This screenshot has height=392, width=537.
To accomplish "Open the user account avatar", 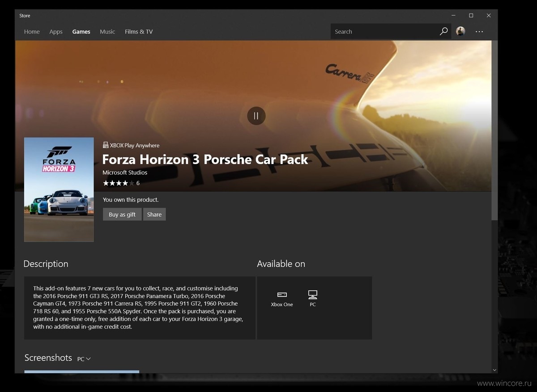I will (x=460, y=31).
